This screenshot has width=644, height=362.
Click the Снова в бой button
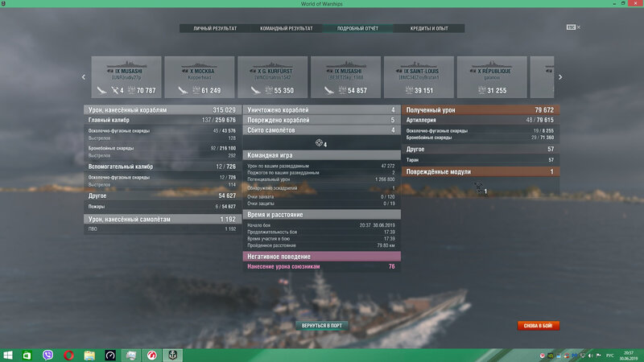pyautogui.click(x=538, y=326)
